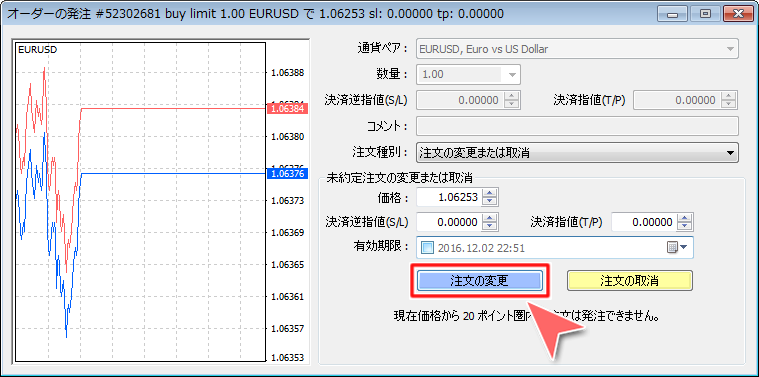Click the 注文の変更 (modify order) button

click(479, 281)
